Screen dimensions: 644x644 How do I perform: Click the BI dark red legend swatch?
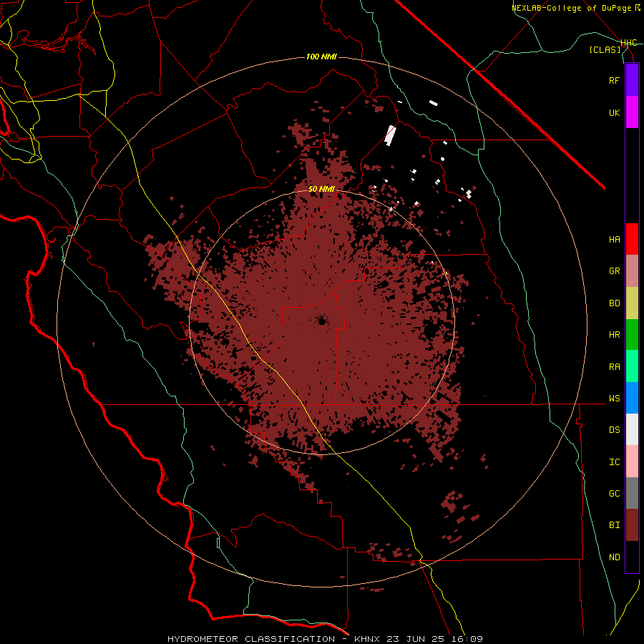click(632, 525)
